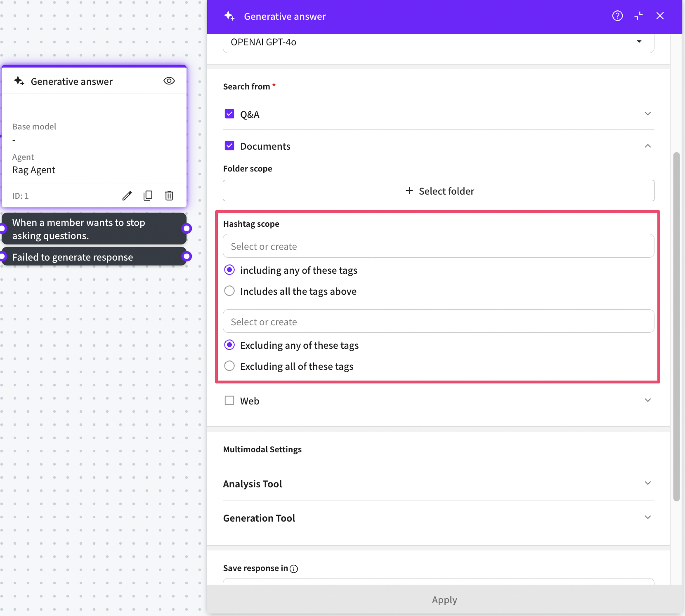Click the Save response info icon
Screen dimensions: 685x616
coord(294,569)
